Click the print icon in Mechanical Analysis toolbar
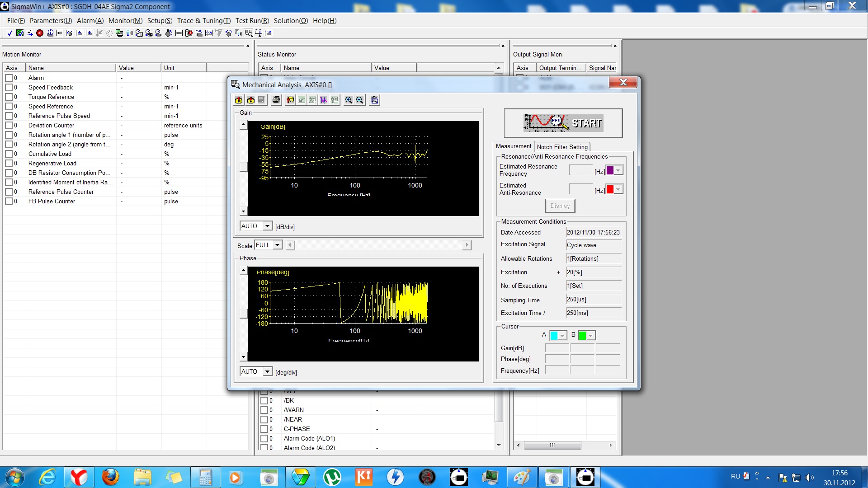Screen dimensions: 868x488 (276, 100)
